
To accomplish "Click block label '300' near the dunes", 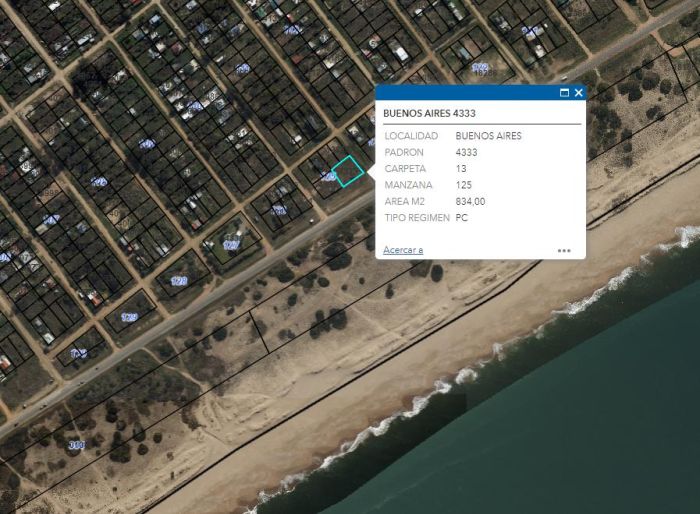I will point(76,445).
